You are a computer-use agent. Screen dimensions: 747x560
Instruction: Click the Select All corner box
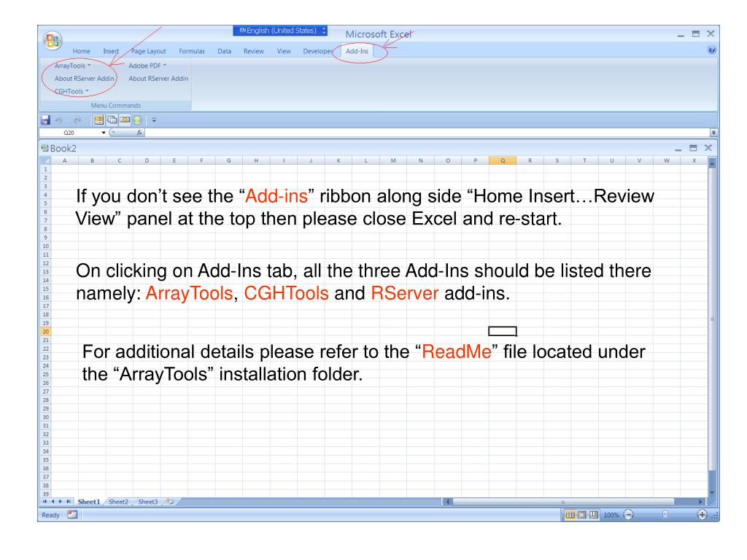[44, 160]
